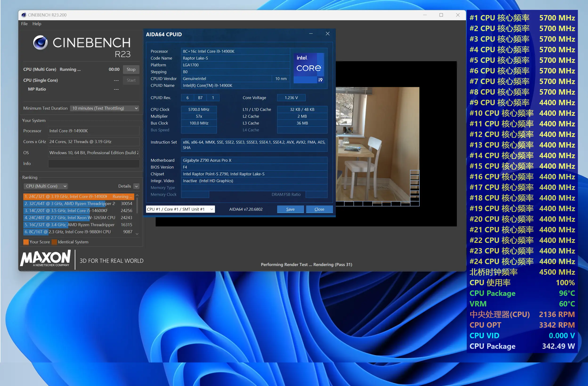Click the VRM 60°C reading

[522, 304]
